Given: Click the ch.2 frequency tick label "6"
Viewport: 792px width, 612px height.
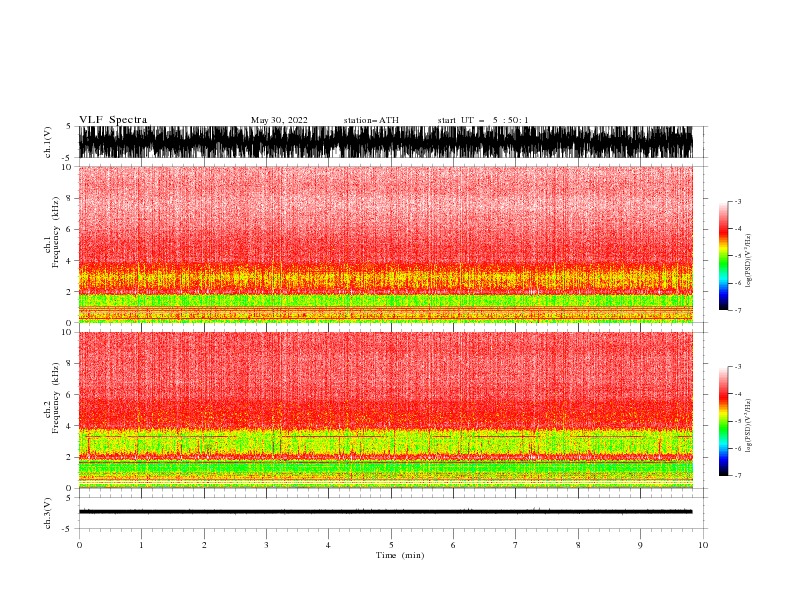Looking at the screenshot, I should point(69,395).
